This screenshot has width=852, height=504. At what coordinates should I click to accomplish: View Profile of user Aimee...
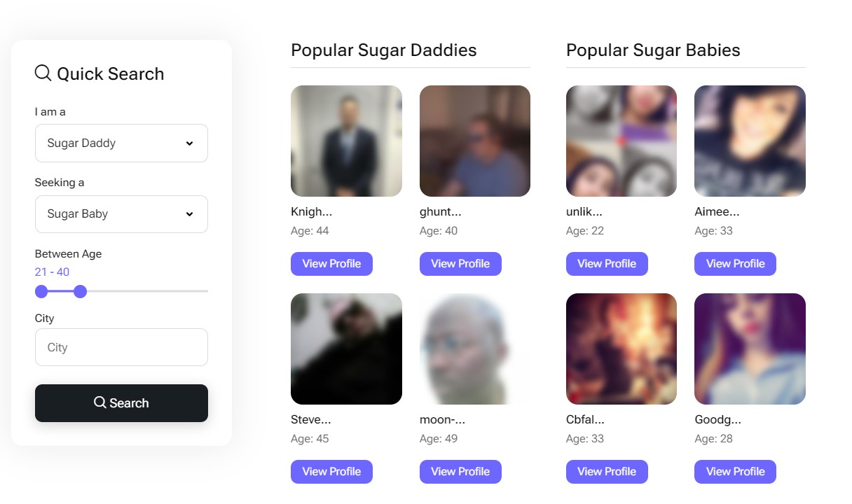735,264
